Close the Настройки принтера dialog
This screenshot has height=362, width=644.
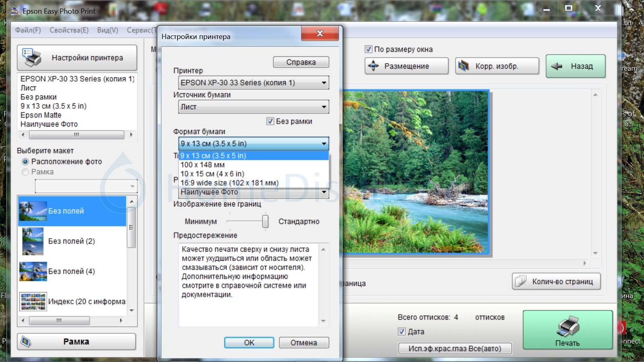[320, 33]
